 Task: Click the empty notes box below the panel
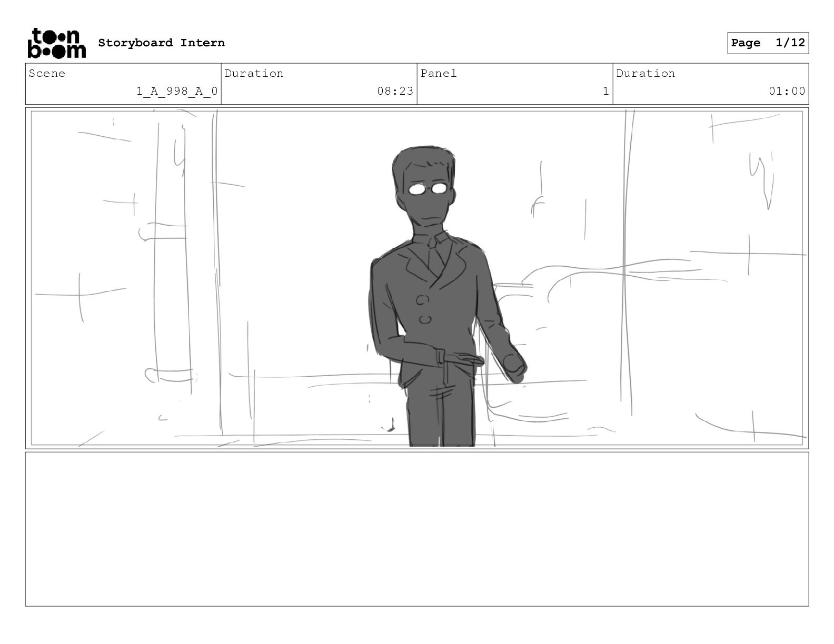(417, 529)
